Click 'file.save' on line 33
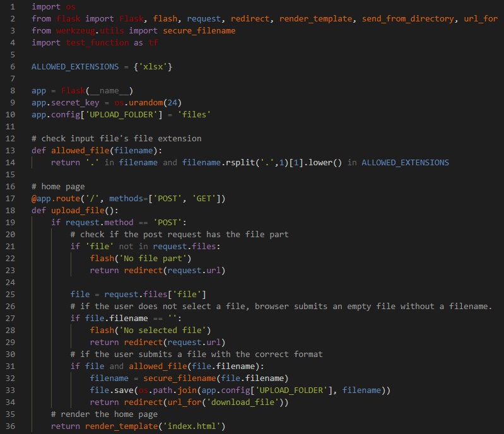The width and height of the screenshot is (504, 434). pyautogui.click(x=112, y=390)
